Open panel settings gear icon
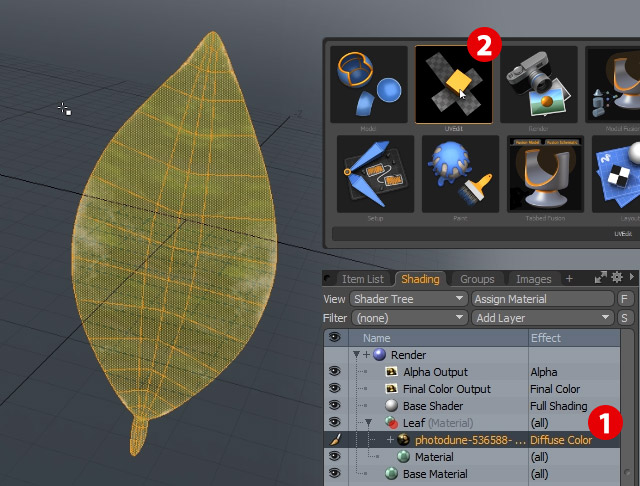 pos(617,277)
